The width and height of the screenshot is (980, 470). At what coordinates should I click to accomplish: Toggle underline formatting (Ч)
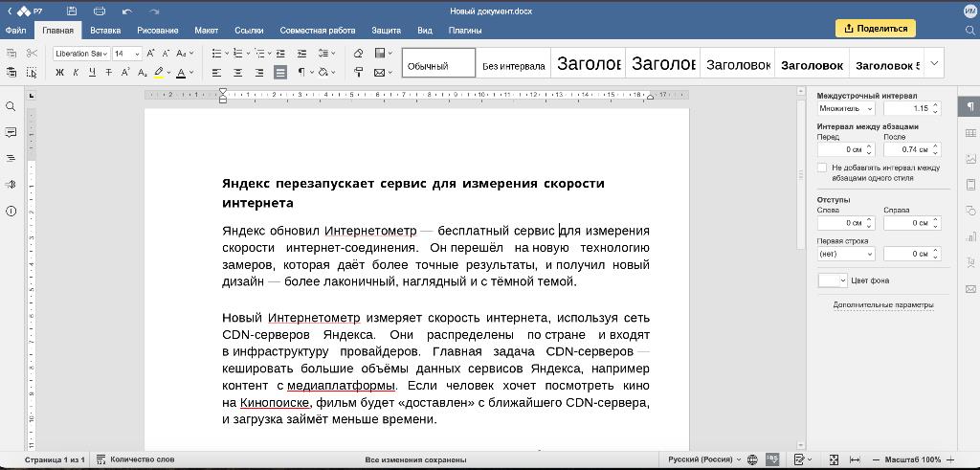[93, 73]
